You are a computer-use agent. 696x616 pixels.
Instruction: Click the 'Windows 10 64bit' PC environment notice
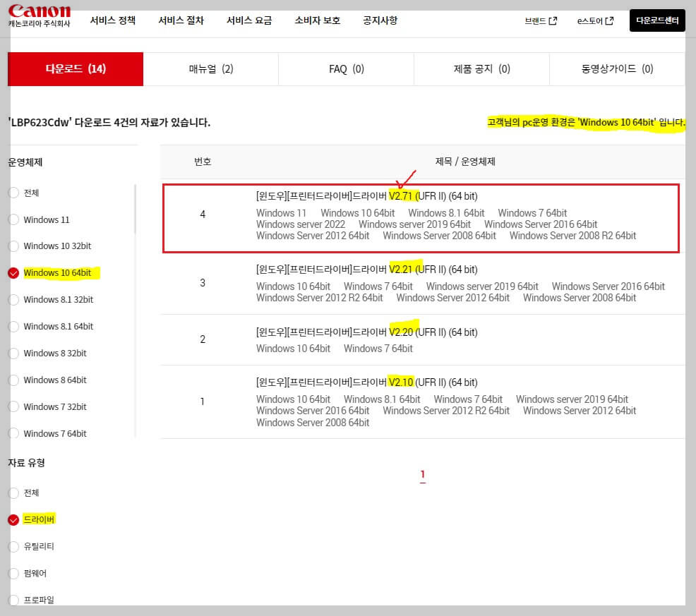(586, 122)
